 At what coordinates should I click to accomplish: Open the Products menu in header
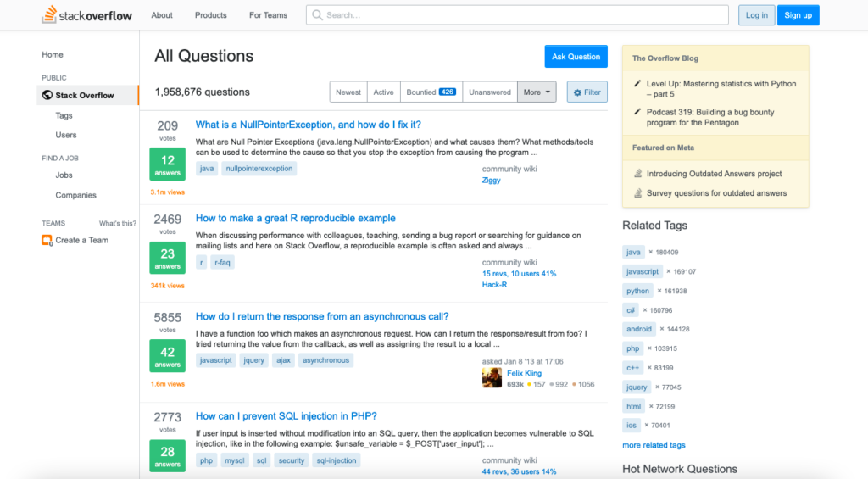tap(210, 15)
